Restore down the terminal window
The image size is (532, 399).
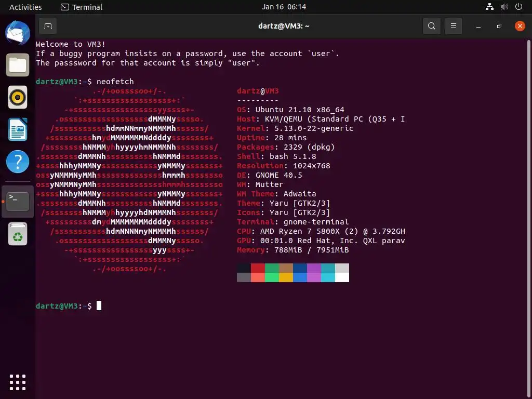(499, 26)
